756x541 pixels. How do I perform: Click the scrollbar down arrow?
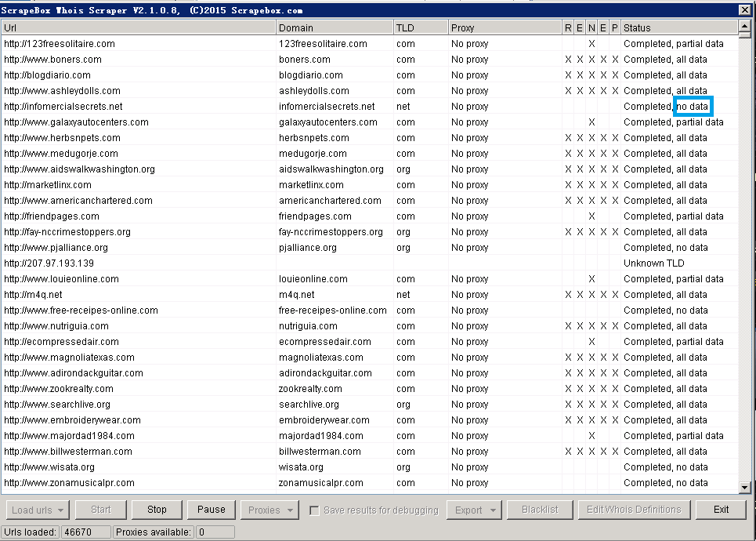pyautogui.click(x=744, y=488)
